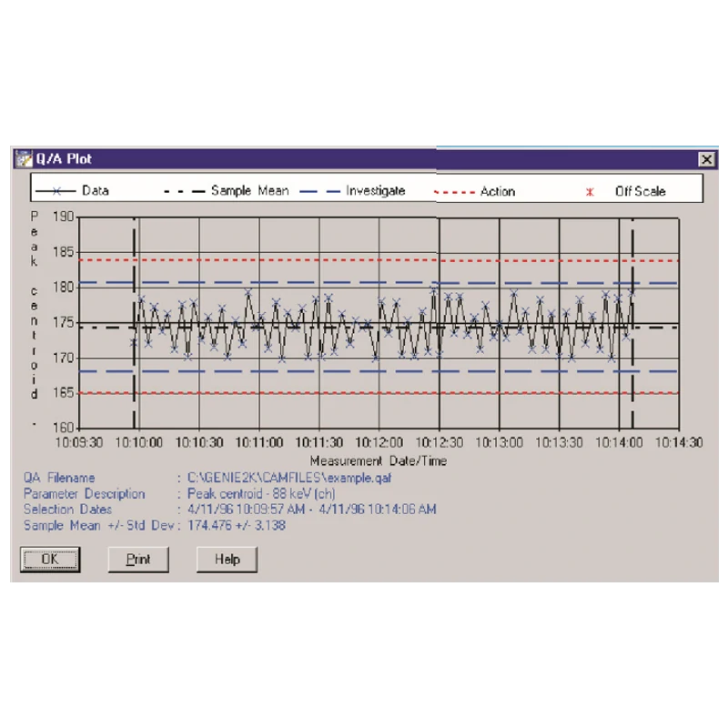Image resolution: width=728 pixels, height=728 pixels.
Task: Click the 185 y-axis value
Action: click(x=63, y=252)
